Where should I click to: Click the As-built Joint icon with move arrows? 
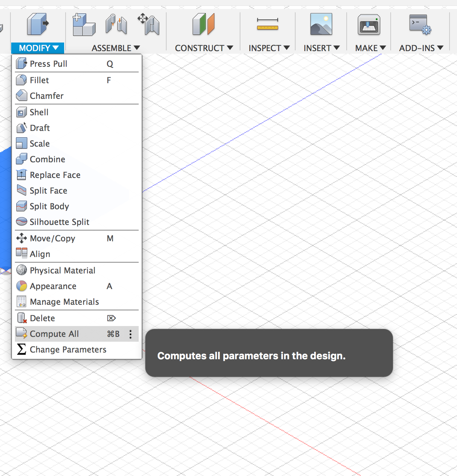pos(148,24)
